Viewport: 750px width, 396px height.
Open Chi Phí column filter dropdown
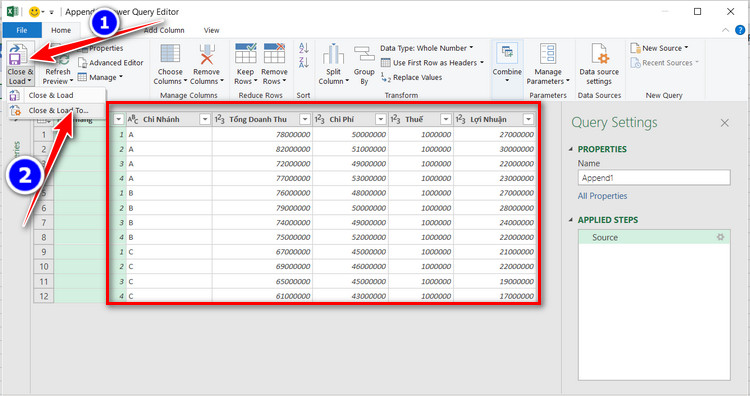pyautogui.click(x=381, y=119)
